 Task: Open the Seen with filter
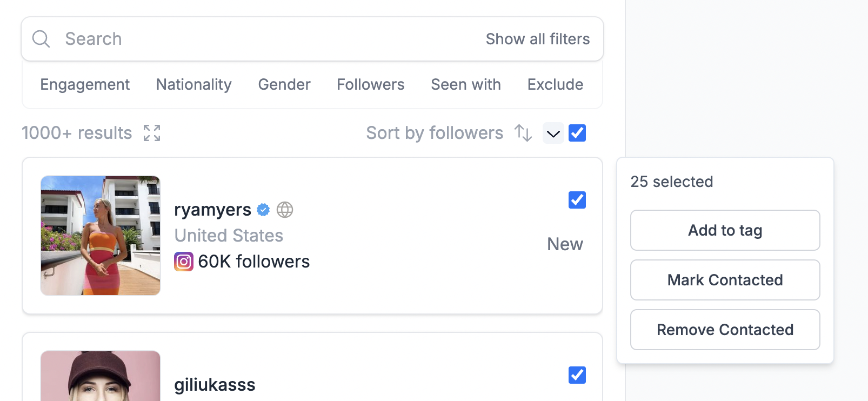point(466,85)
